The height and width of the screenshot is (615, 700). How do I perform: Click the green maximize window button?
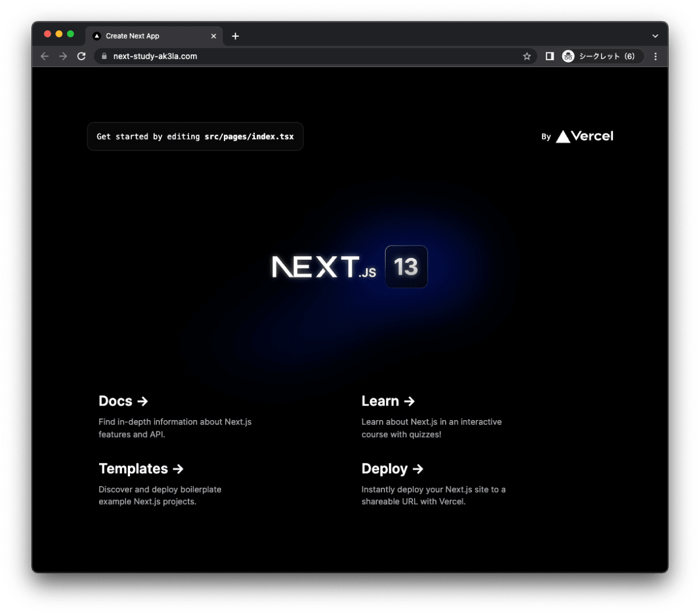(x=71, y=34)
